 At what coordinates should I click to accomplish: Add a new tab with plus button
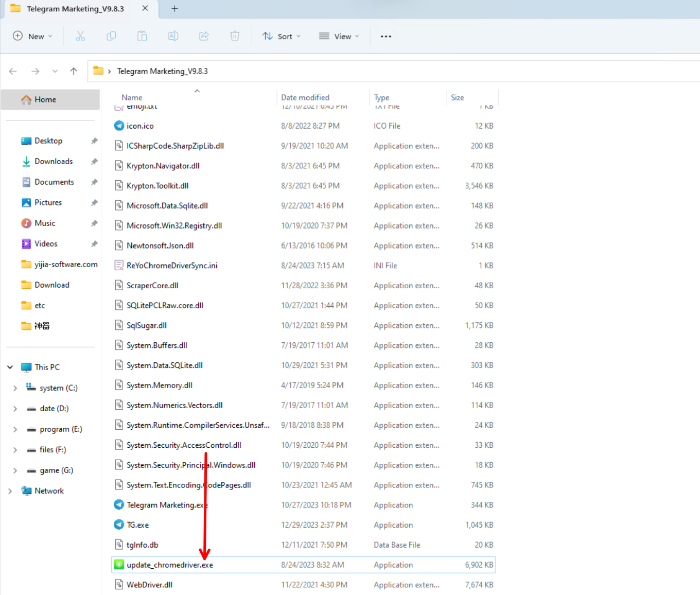point(174,9)
